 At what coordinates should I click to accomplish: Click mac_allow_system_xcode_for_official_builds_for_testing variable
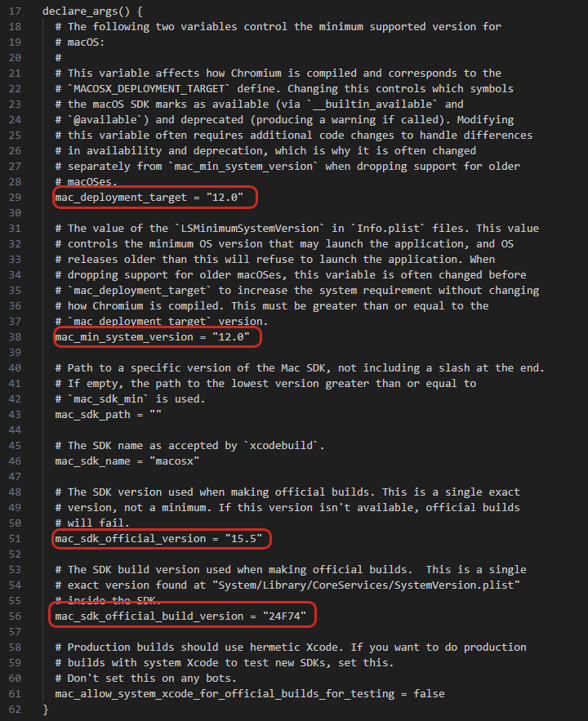point(225,694)
